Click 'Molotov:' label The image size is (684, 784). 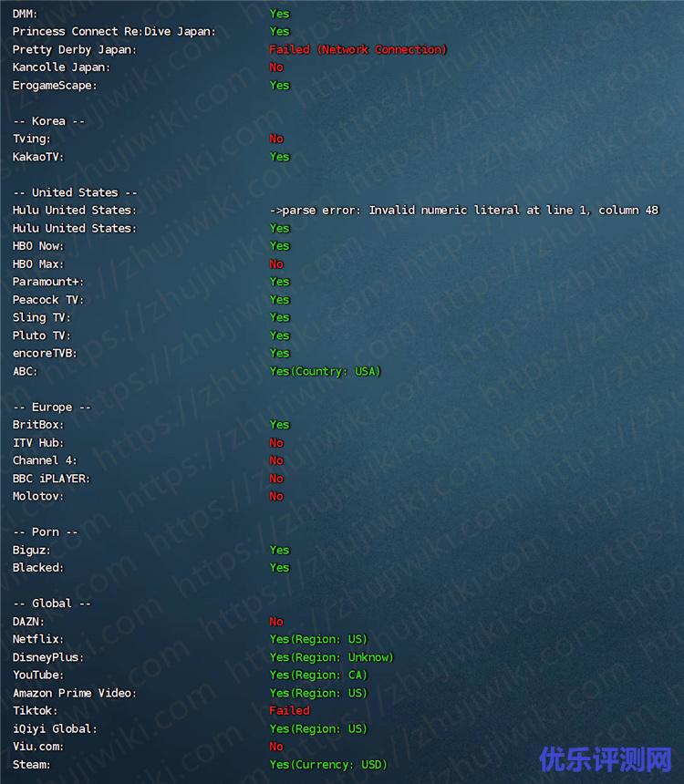coord(38,497)
